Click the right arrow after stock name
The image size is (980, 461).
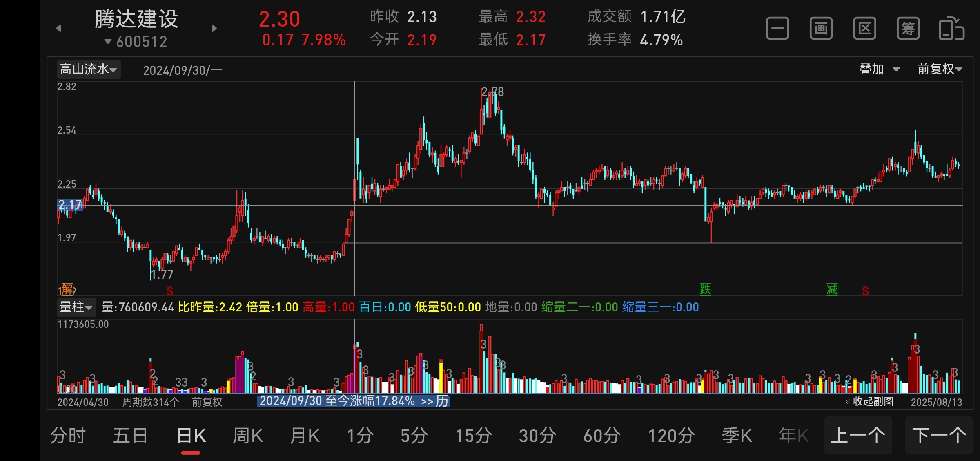(x=214, y=28)
